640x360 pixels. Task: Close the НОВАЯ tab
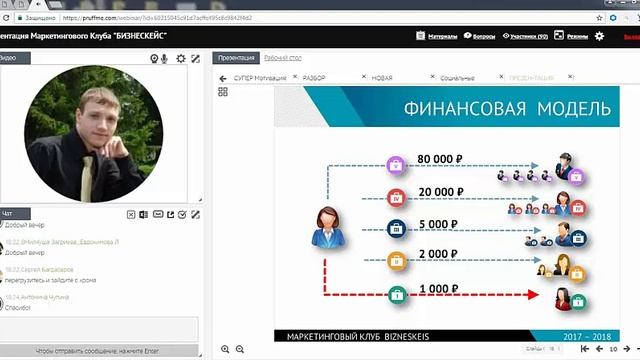point(433,77)
